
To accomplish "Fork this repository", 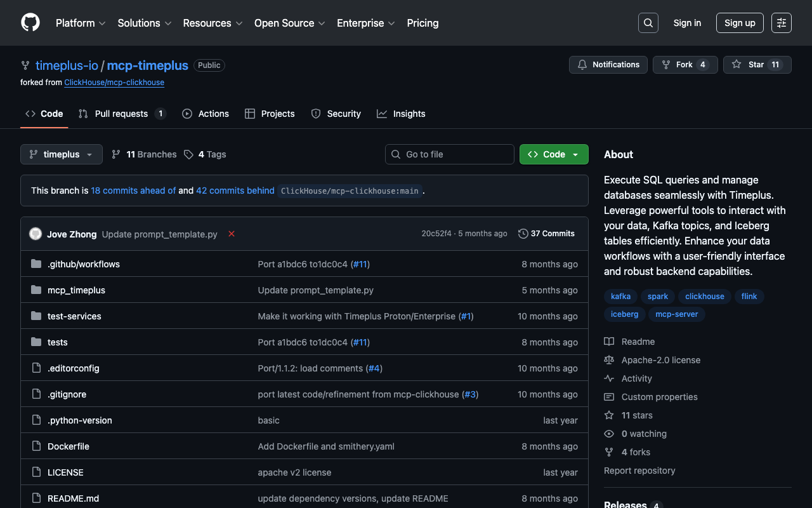I will [684, 65].
